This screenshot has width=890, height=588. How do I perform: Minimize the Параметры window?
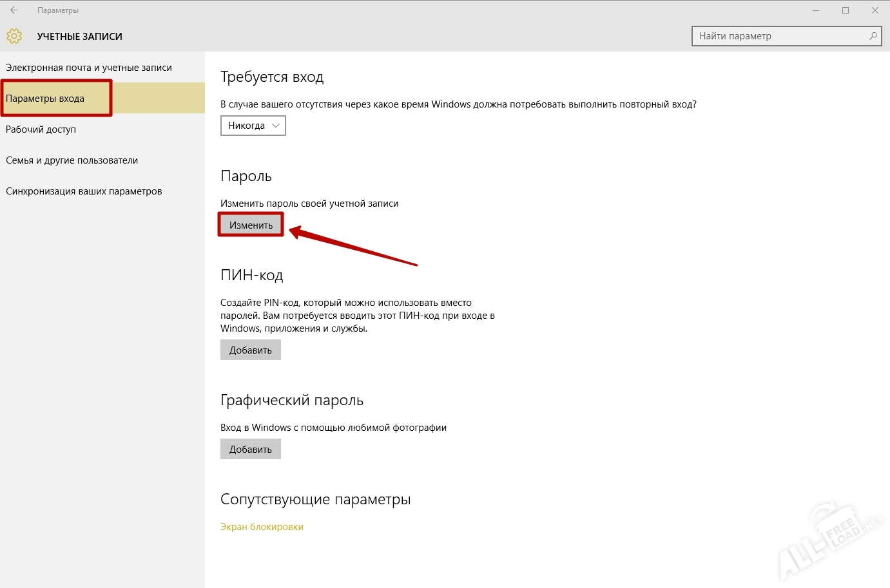click(x=816, y=10)
